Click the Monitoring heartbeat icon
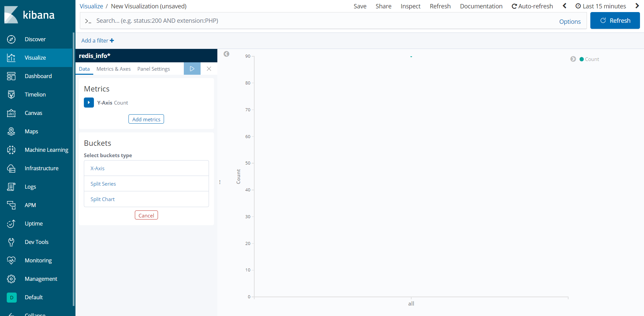 click(x=11, y=260)
